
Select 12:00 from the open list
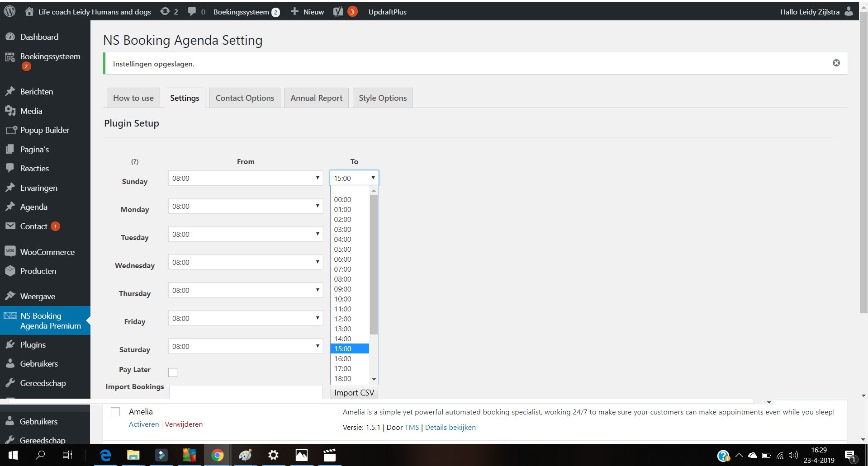350,319
